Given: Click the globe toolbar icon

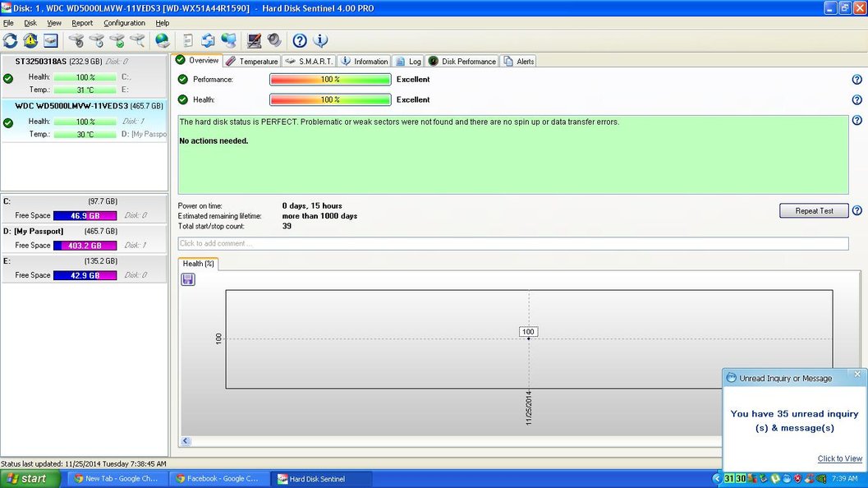Looking at the screenshot, I should pos(163,40).
